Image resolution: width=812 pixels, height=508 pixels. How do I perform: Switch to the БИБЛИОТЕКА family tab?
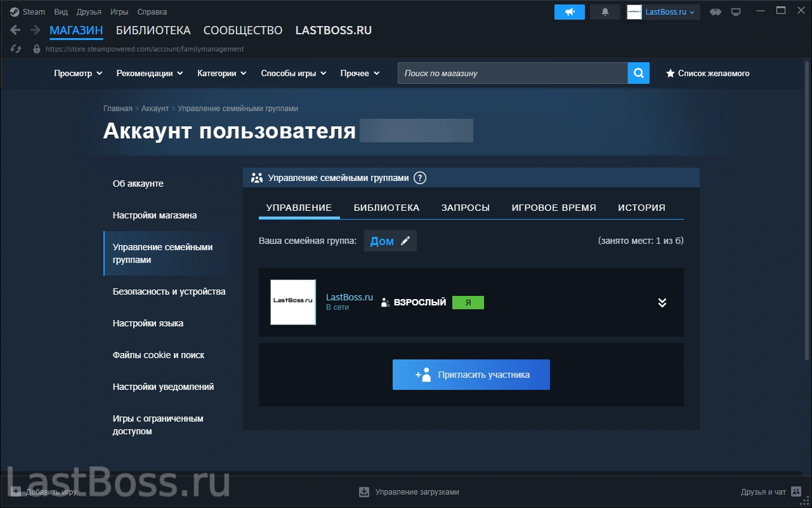386,208
